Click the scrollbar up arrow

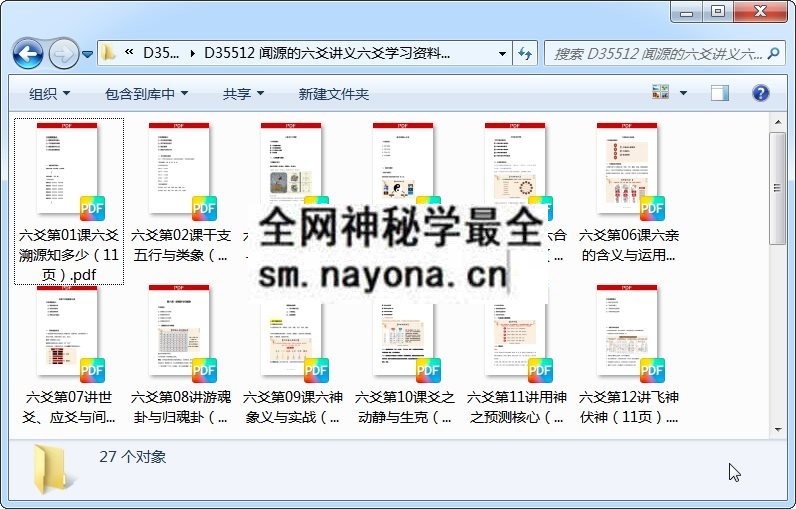click(778, 122)
